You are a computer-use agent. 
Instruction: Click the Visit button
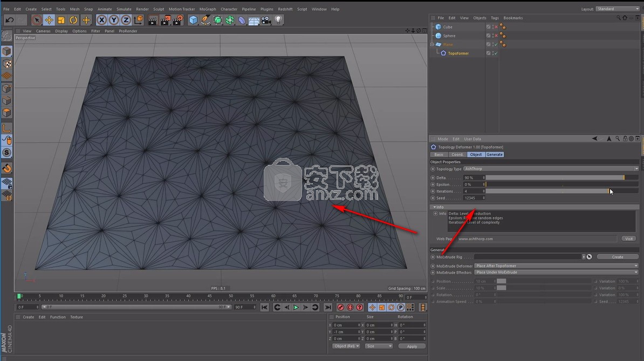click(x=629, y=239)
